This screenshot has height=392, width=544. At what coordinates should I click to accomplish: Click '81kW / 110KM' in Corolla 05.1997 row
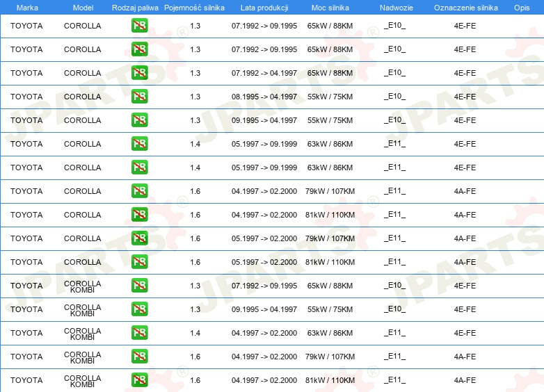(x=330, y=262)
